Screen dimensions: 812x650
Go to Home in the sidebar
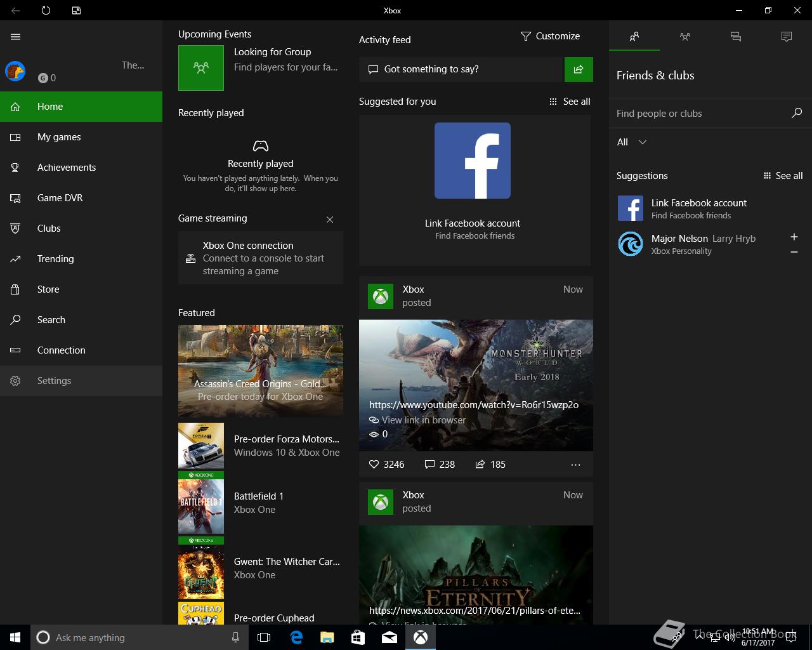(81, 107)
